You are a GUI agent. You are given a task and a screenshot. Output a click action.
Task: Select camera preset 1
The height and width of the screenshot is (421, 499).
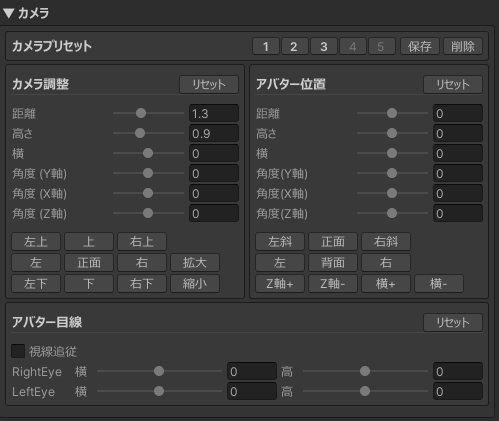[266, 46]
